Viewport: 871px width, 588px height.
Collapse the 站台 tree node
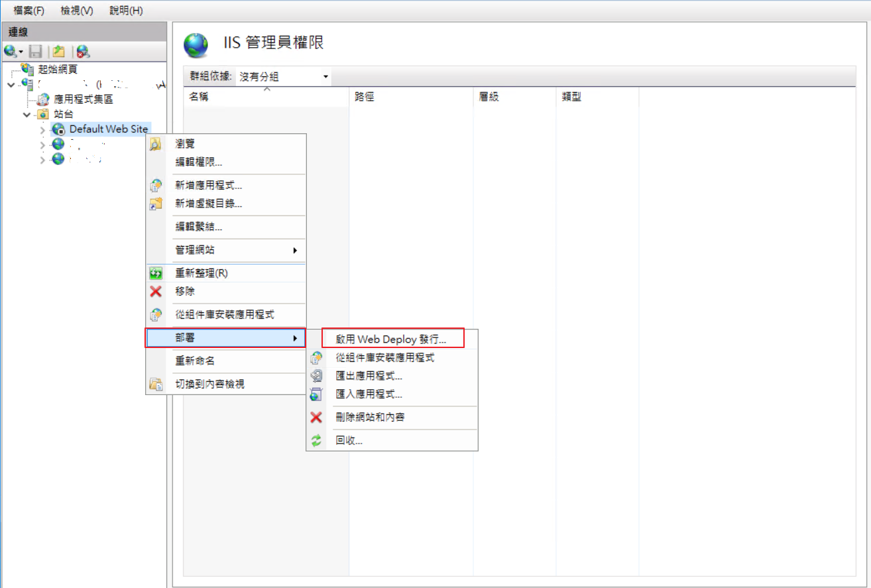(27, 114)
